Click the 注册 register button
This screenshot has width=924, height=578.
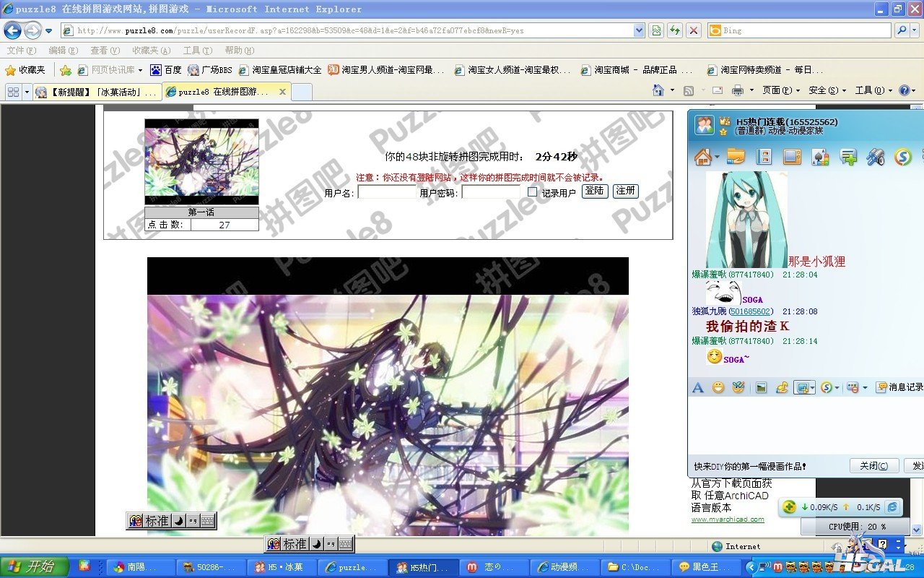pos(626,191)
